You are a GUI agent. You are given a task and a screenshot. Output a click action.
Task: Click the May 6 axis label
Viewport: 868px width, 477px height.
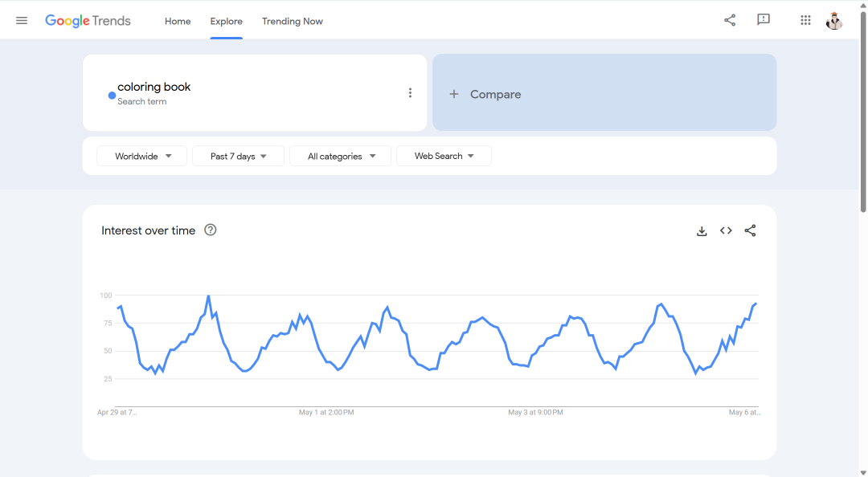tap(744, 412)
